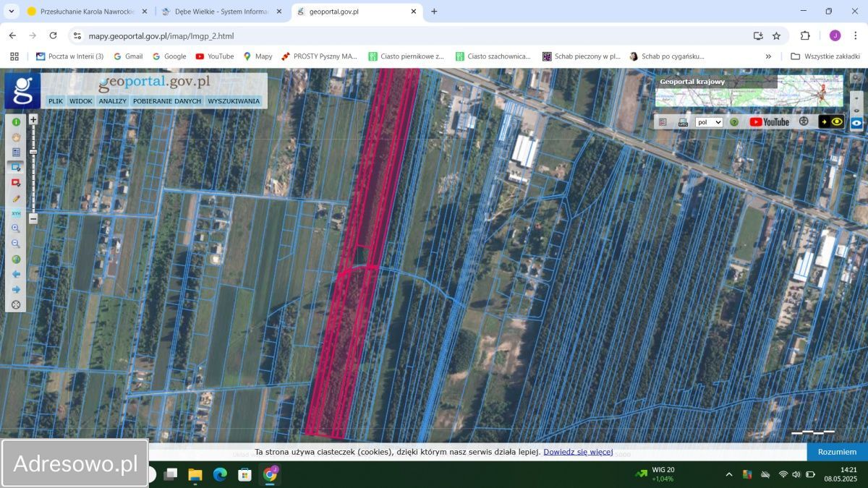Select the blue rectangle selection tool
The image size is (868, 488).
click(16, 168)
